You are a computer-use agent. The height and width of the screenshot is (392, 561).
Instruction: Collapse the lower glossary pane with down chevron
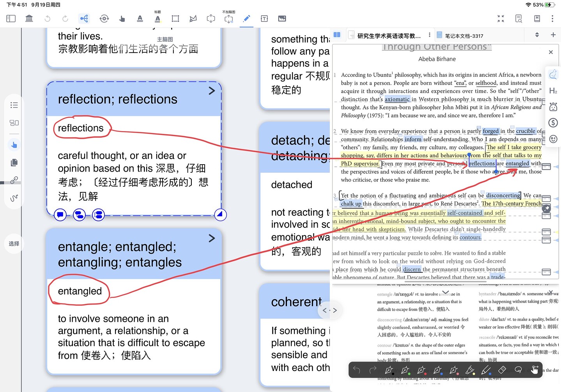pyautogui.click(x=446, y=292)
